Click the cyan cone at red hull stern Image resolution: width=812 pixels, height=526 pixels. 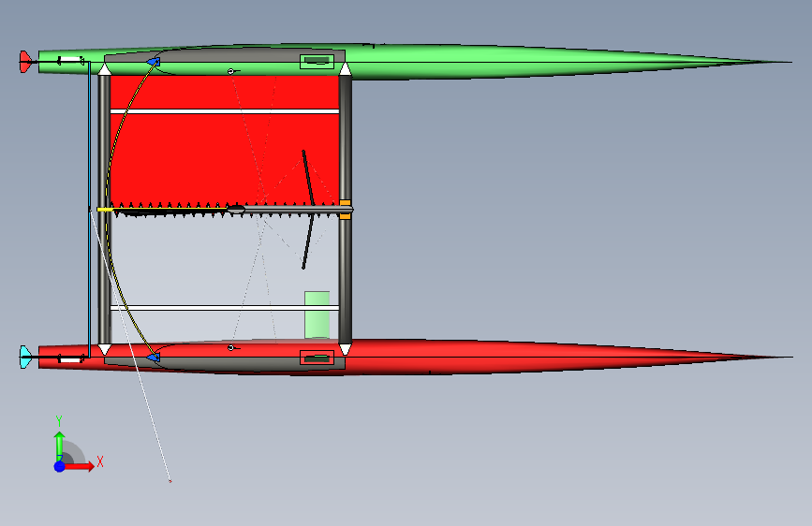coord(25,357)
